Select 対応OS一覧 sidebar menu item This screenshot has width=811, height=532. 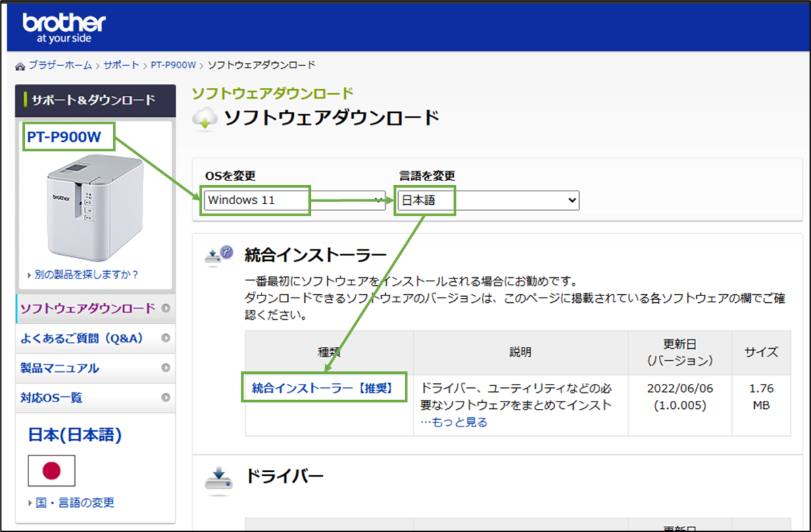click(x=94, y=397)
